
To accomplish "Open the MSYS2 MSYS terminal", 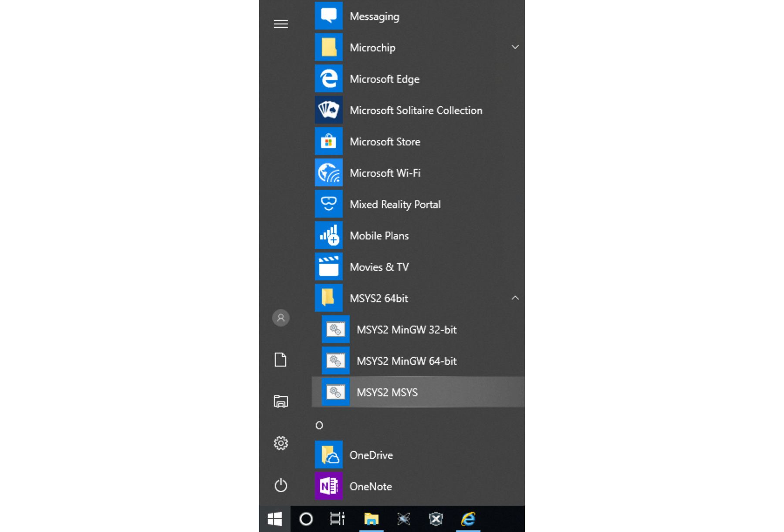I will 387,392.
